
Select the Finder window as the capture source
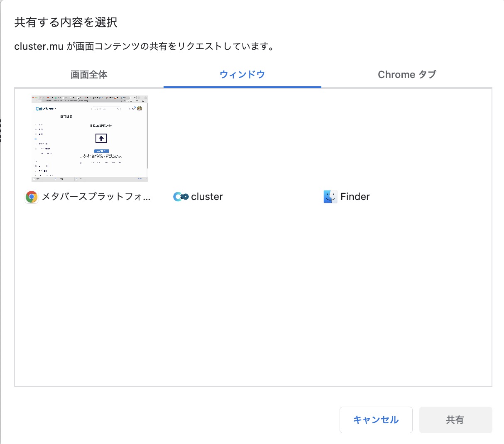coord(346,197)
